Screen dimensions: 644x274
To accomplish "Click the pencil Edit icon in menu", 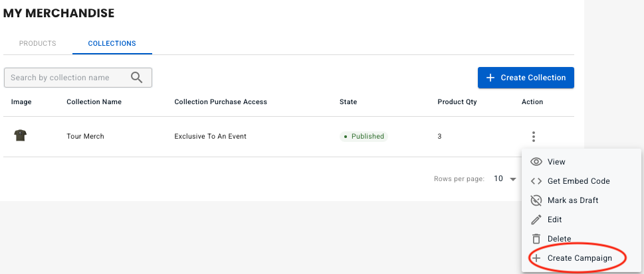I will tap(536, 220).
